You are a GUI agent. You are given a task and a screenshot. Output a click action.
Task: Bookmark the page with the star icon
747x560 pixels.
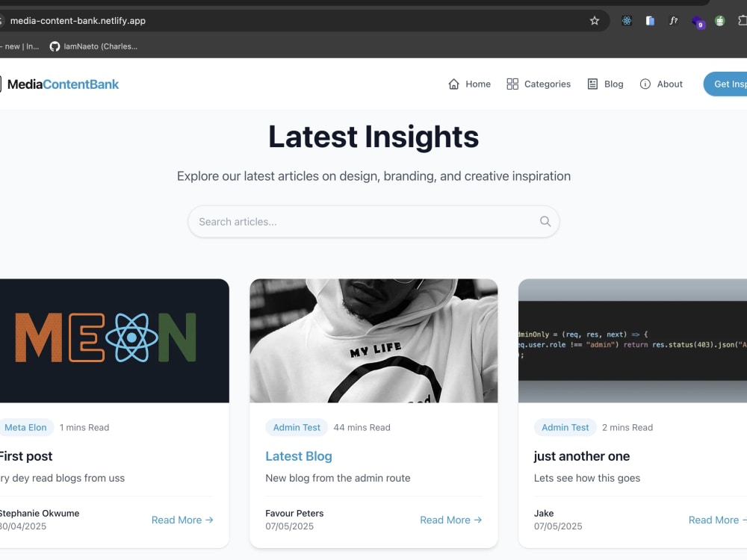coord(594,20)
